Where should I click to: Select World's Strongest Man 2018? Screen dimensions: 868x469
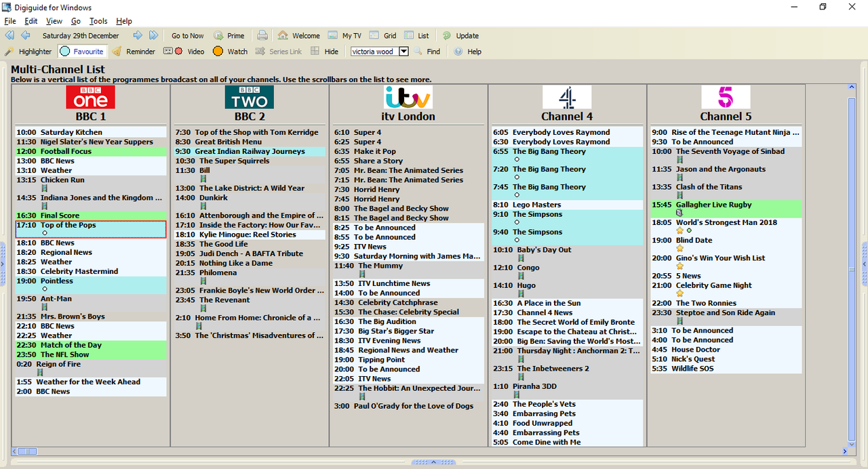click(x=726, y=226)
